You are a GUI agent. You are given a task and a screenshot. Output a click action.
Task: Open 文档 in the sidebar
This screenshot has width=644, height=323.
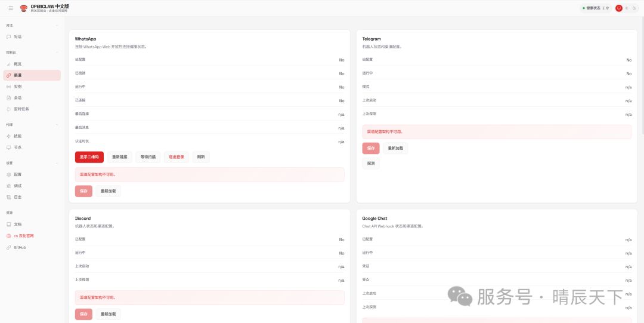pyautogui.click(x=32, y=224)
